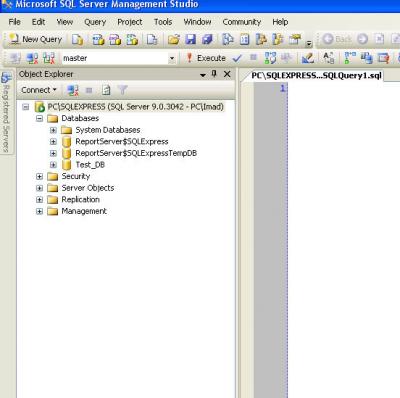Screen dimensions: 400x398
Task: Click the Refresh icon in Object Explorer
Action: click(106, 90)
